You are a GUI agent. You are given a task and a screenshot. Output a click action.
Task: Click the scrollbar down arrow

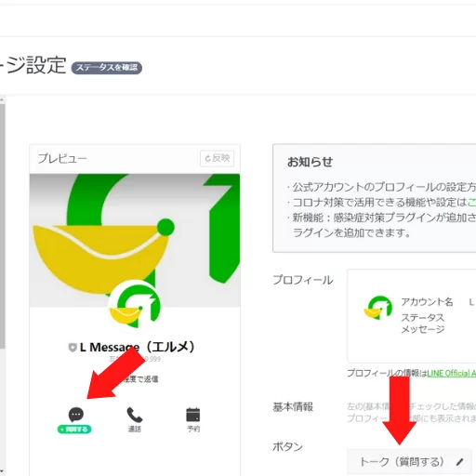click(2, 472)
